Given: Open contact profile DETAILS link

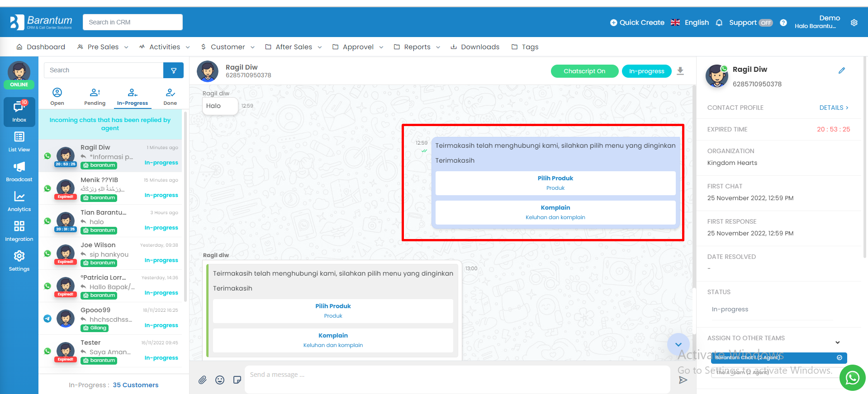Looking at the screenshot, I should [x=834, y=108].
